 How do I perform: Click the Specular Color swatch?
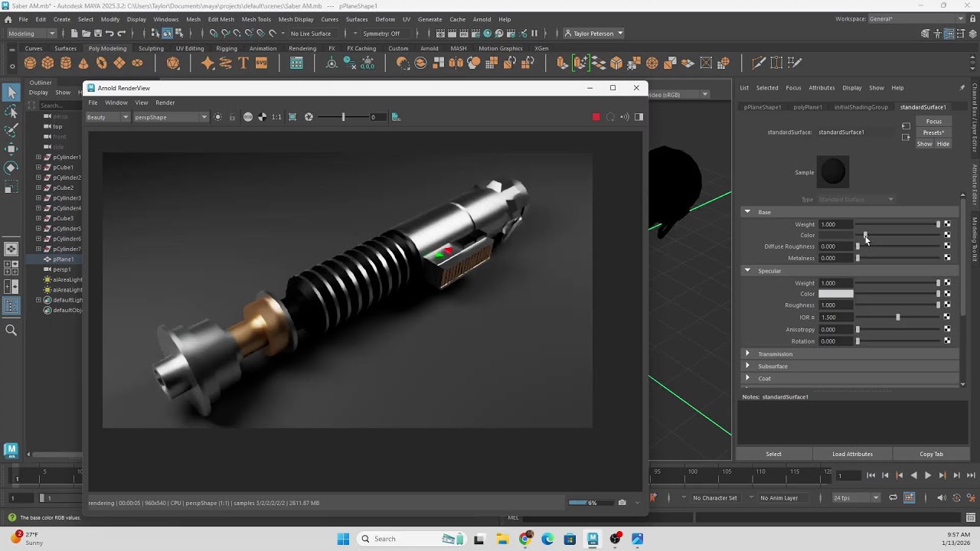835,294
